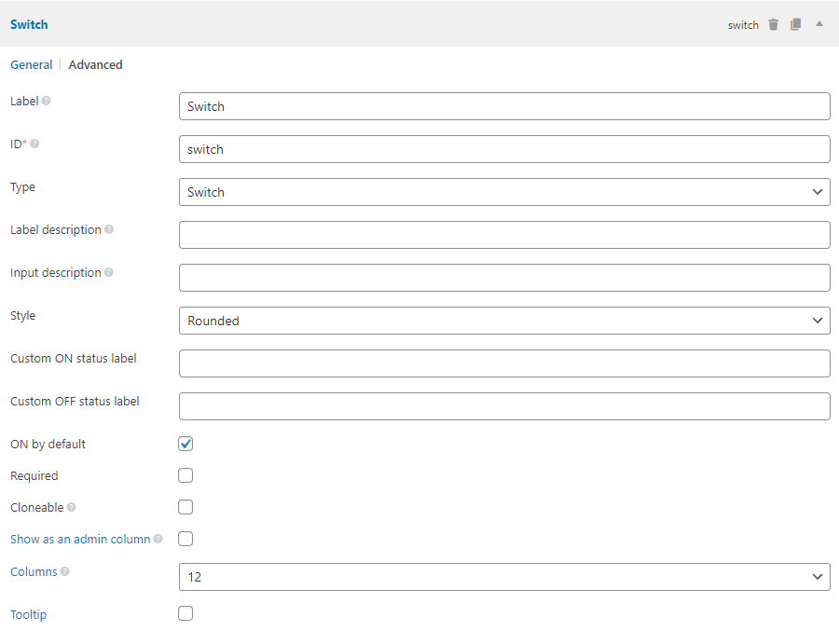The width and height of the screenshot is (839, 644).
Task: Click the Custom ON status label field
Action: tap(503, 363)
